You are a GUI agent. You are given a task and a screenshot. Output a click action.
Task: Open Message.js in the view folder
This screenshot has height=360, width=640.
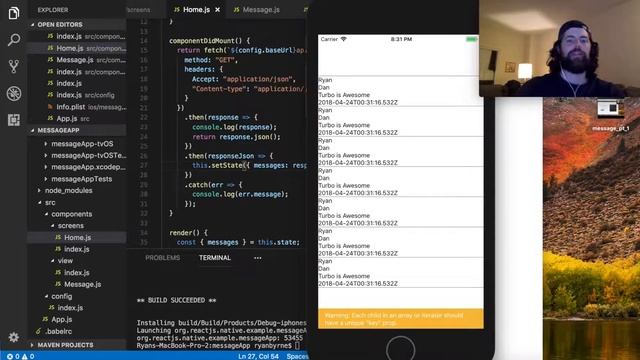(77, 284)
